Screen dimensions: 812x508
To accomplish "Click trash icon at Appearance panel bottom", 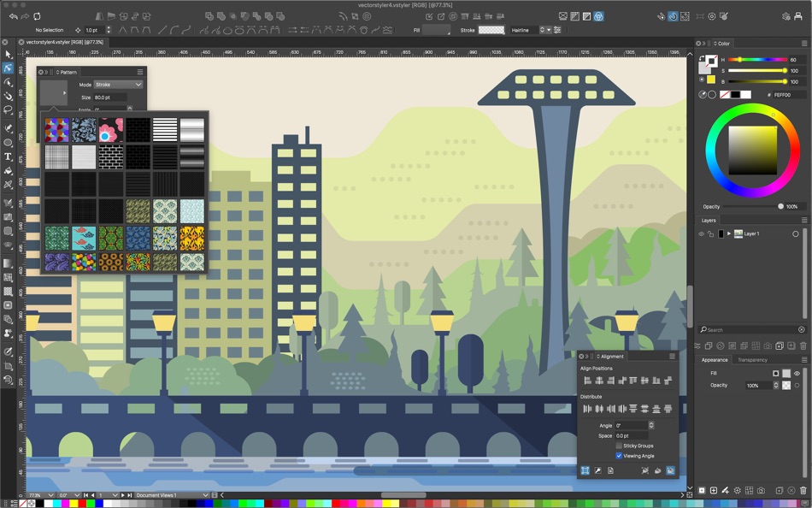I will point(803,491).
